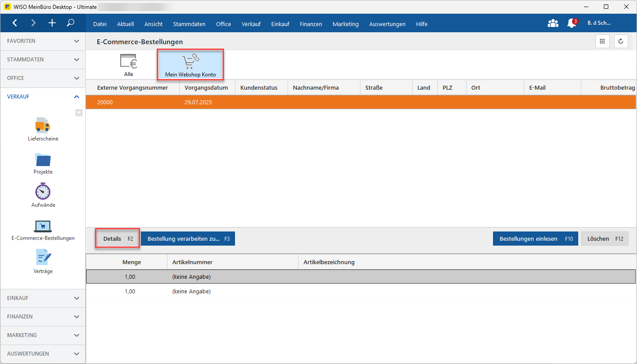
Task: Open the Ansicht menu
Action: pyautogui.click(x=154, y=24)
